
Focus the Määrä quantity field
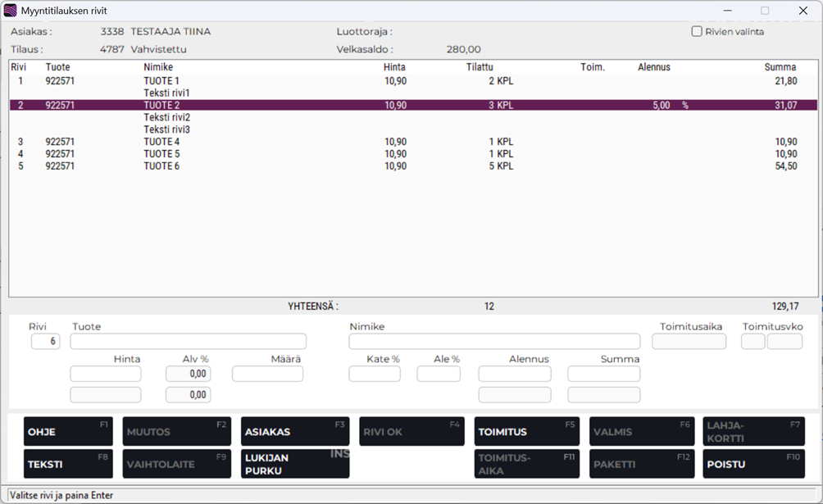267,375
